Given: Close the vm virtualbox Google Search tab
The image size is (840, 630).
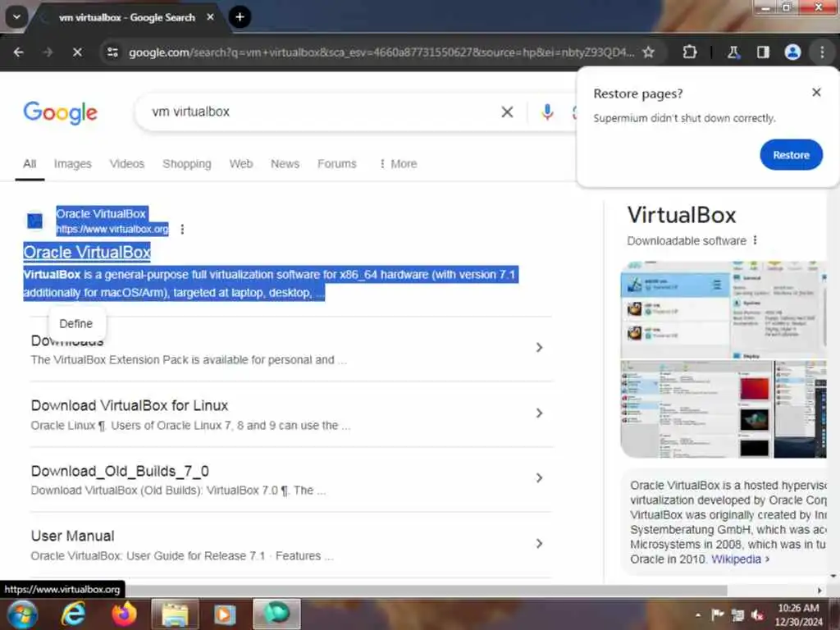Looking at the screenshot, I should point(211,17).
